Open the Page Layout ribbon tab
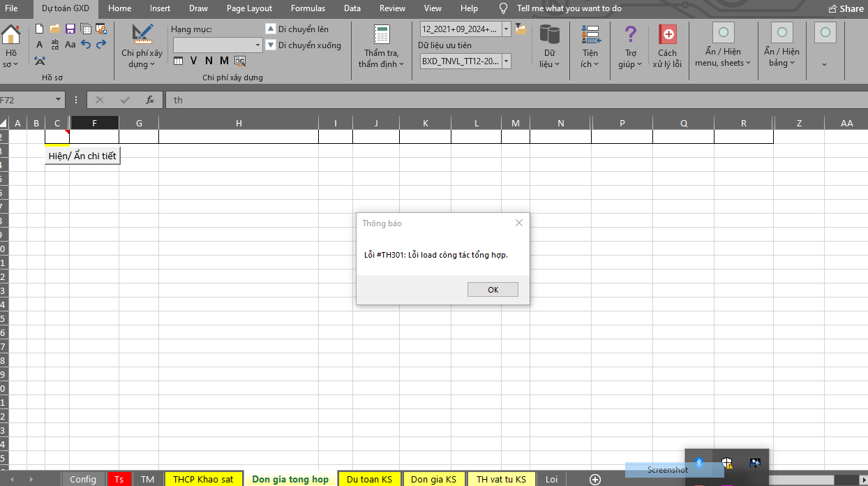Image resolution: width=868 pixels, height=486 pixels. click(x=249, y=8)
